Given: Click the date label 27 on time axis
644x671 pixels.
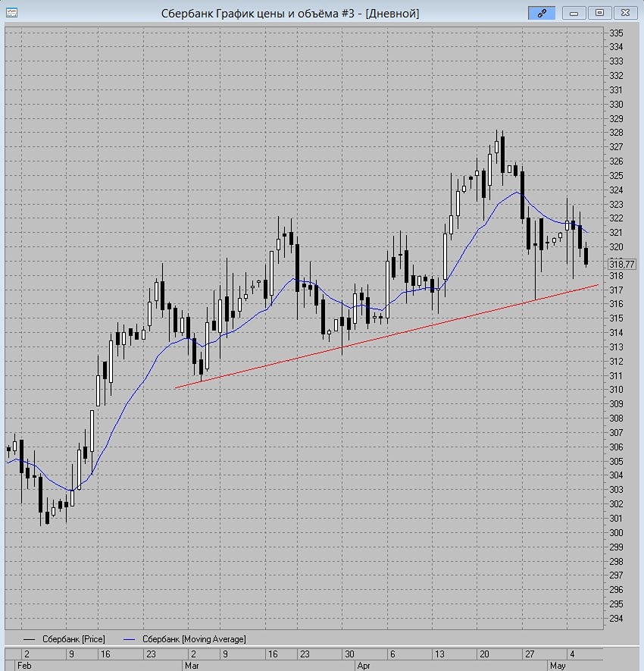Looking at the screenshot, I should tap(530, 654).
